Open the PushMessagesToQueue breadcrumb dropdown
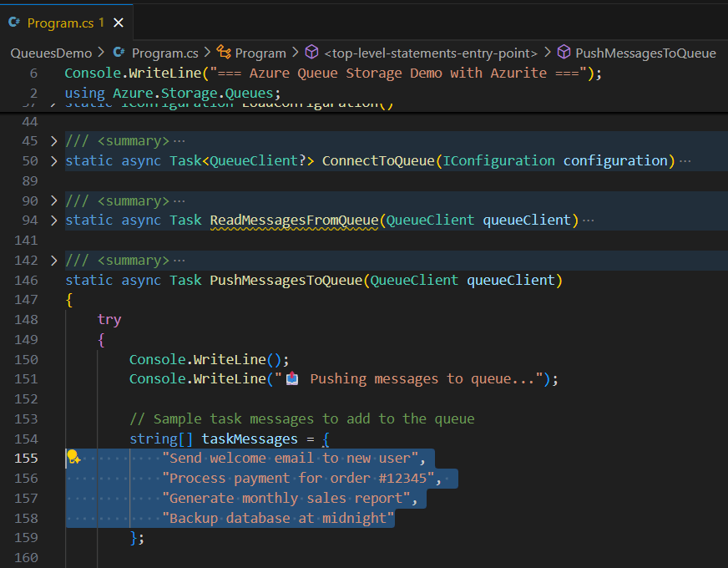This screenshot has width=728, height=568. click(x=645, y=53)
